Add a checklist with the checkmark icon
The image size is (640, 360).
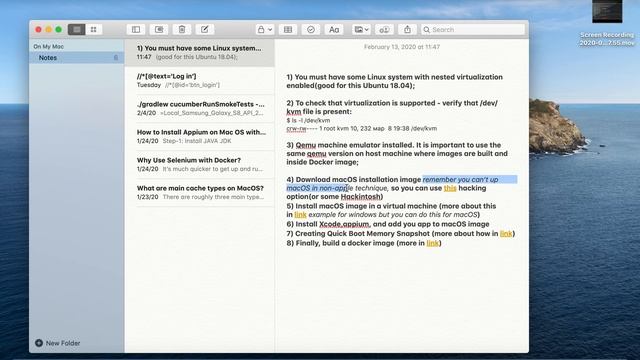tap(311, 29)
